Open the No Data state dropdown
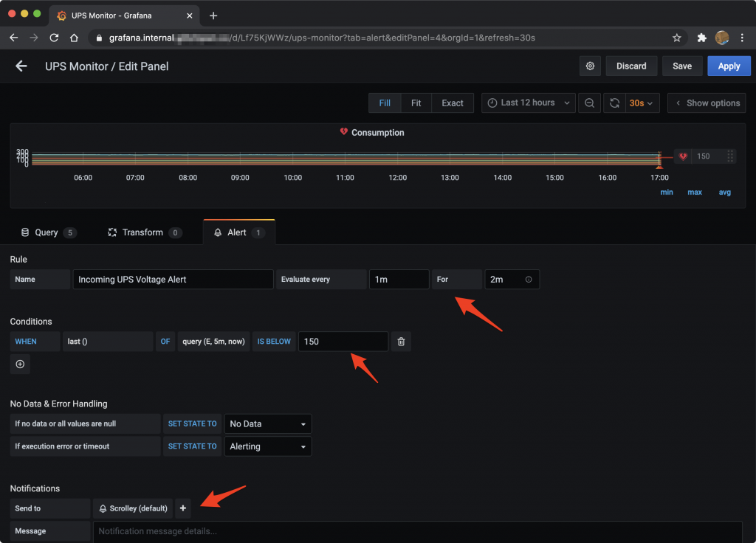 [267, 424]
